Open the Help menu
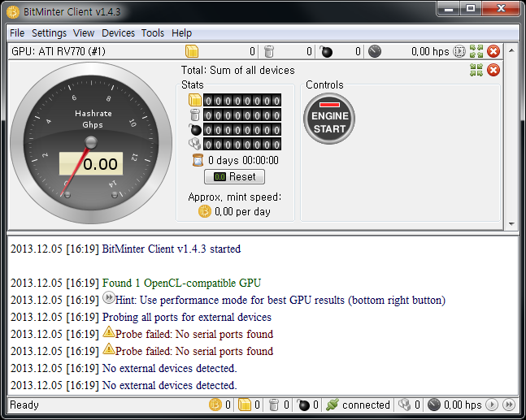 coord(181,32)
